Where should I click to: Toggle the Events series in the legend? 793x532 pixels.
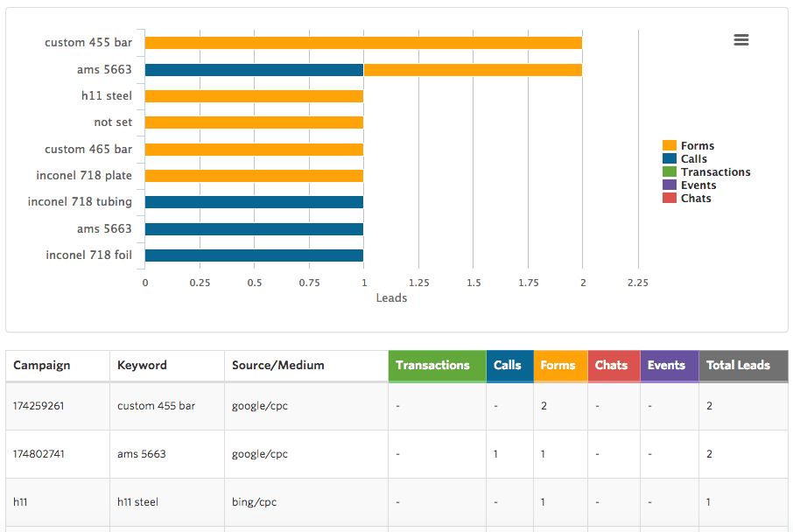point(690,185)
